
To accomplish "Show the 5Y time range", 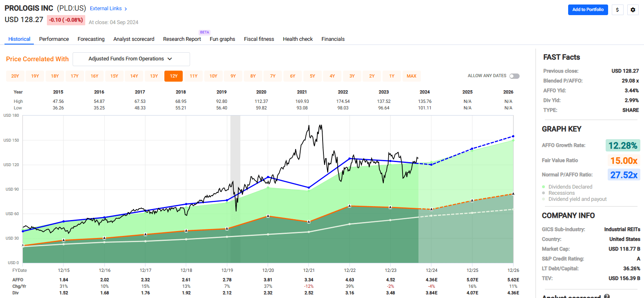I will coord(312,76).
